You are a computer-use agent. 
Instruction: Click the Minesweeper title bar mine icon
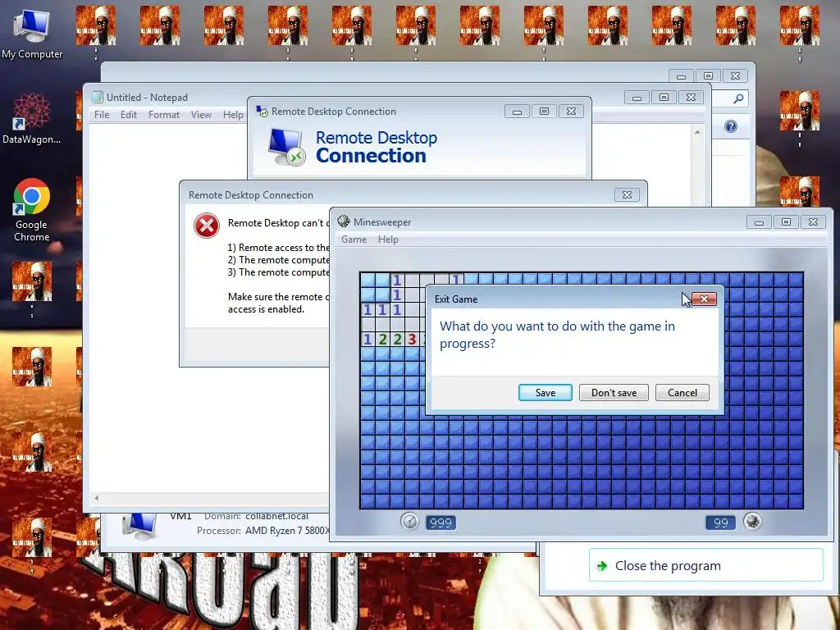[x=344, y=221]
